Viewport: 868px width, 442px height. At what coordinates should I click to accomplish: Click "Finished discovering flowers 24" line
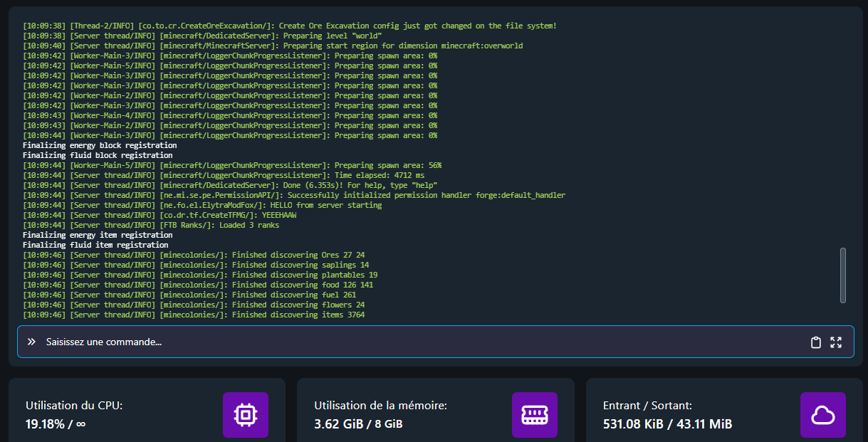tap(194, 305)
